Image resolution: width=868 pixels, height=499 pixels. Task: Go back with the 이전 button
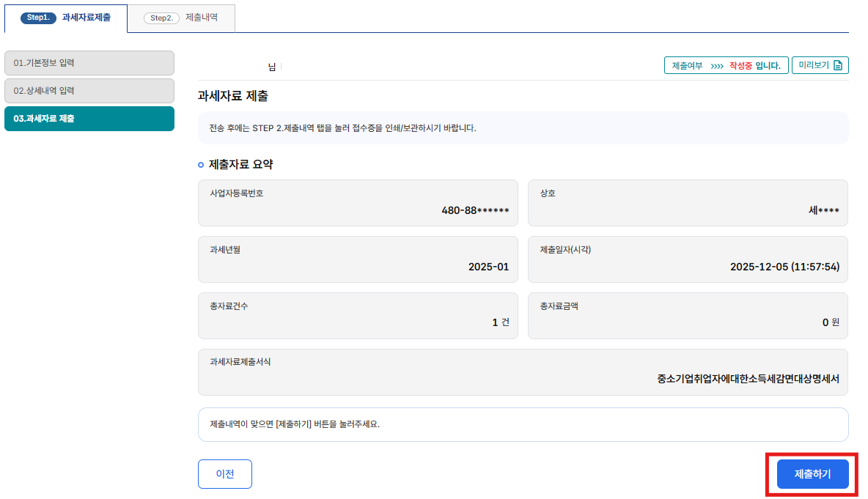pyautogui.click(x=225, y=474)
